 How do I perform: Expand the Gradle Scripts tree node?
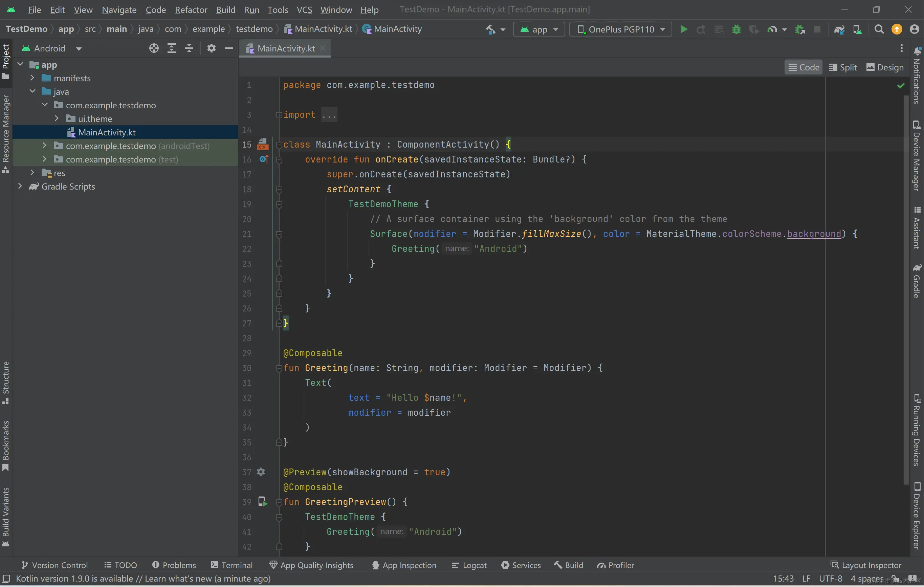click(20, 186)
